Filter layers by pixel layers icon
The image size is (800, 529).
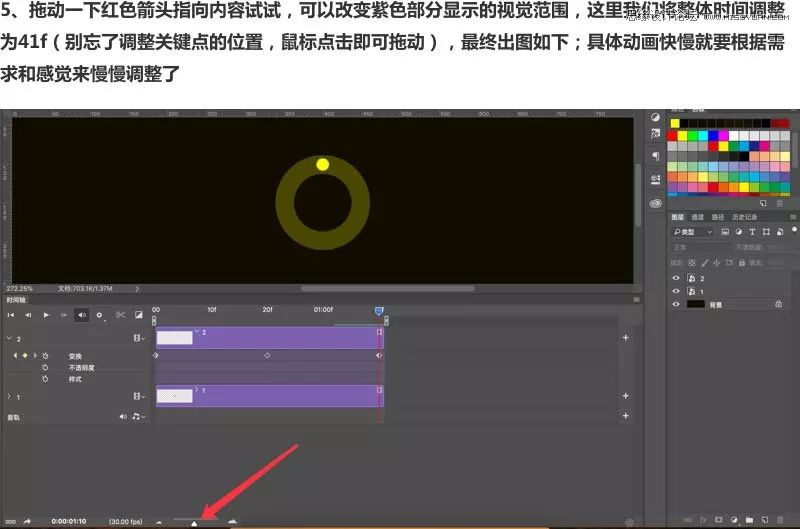(725, 232)
